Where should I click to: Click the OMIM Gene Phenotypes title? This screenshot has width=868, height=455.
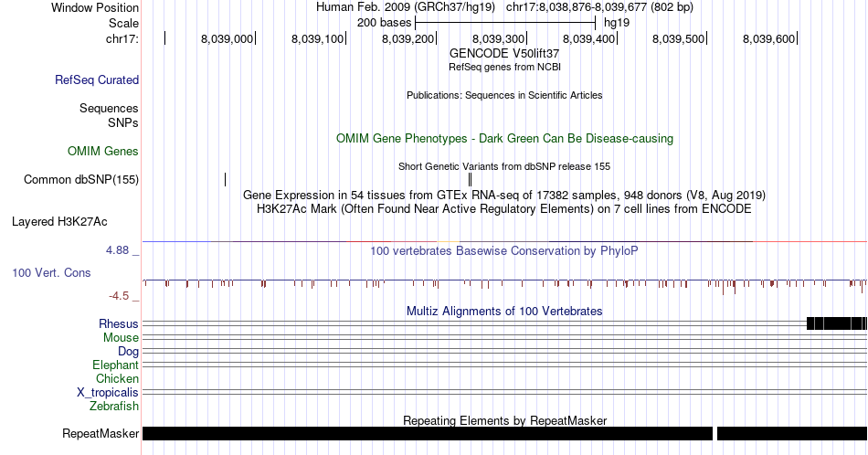pyautogui.click(x=504, y=138)
